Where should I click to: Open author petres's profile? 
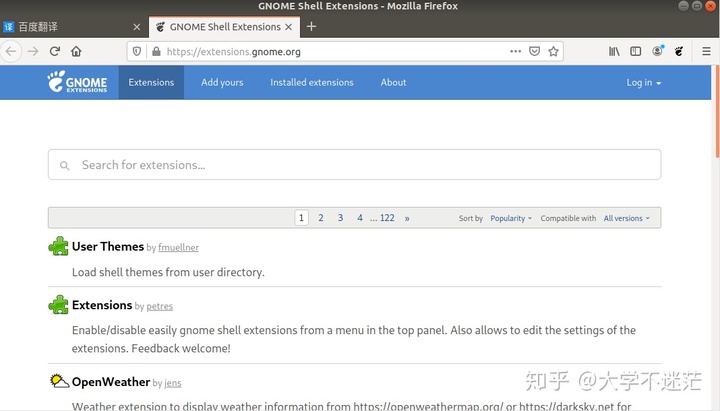[x=159, y=306]
